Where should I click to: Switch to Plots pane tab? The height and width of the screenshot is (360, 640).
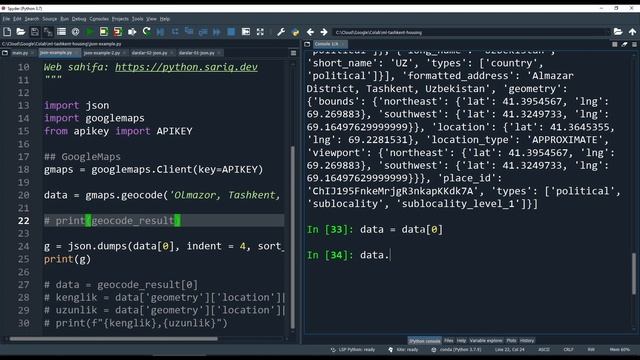[511, 340]
